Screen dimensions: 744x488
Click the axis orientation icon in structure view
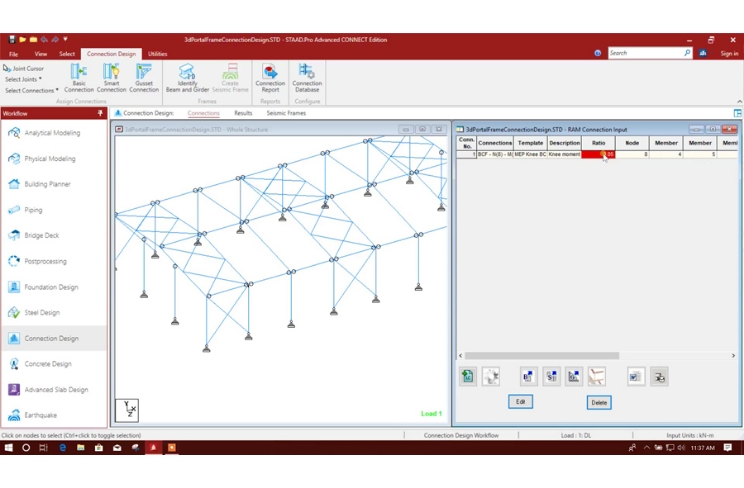pos(127,410)
